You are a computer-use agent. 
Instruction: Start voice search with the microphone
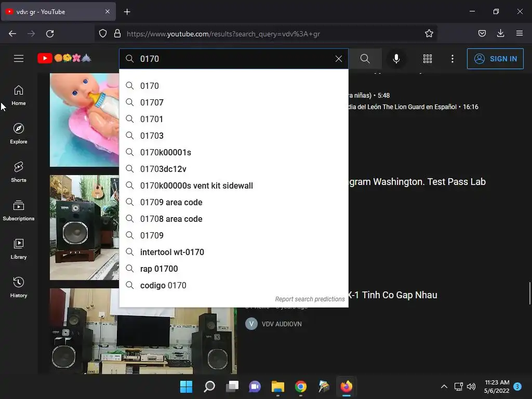point(396,59)
